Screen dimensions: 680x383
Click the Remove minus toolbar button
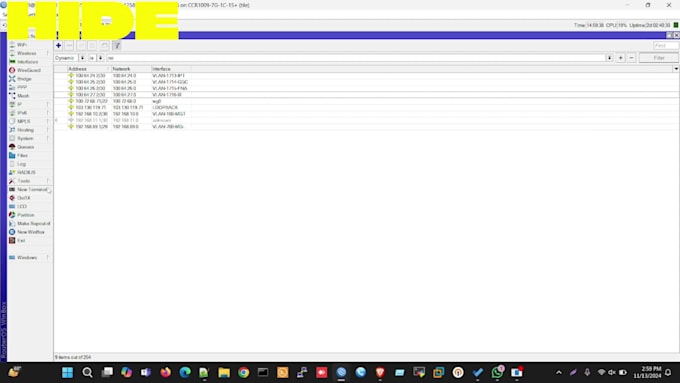pos(69,45)
